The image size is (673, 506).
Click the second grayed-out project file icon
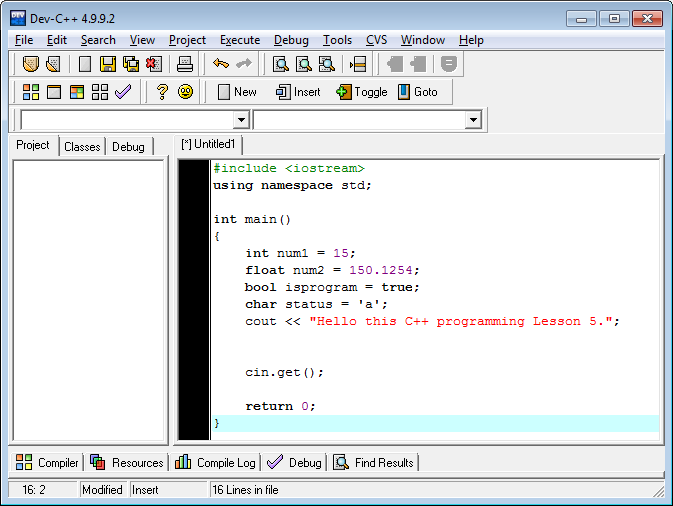pyautogui.click(x=418, y=64)
